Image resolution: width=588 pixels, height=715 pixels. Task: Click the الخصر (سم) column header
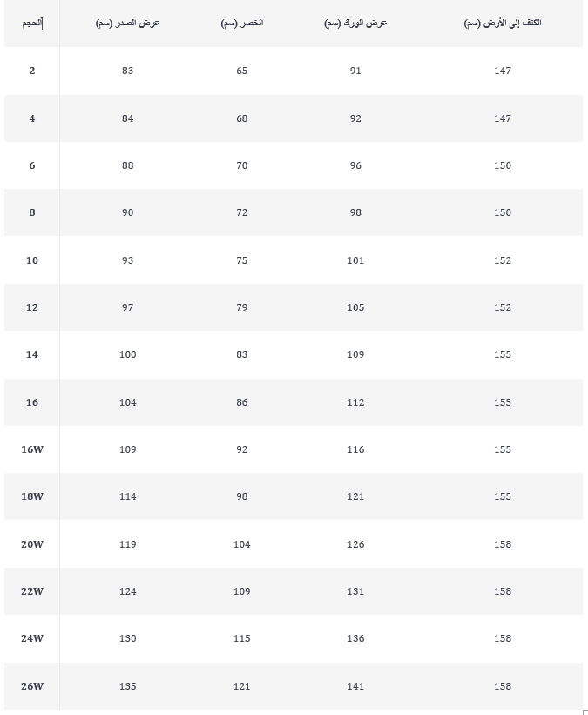coord(242,23)
